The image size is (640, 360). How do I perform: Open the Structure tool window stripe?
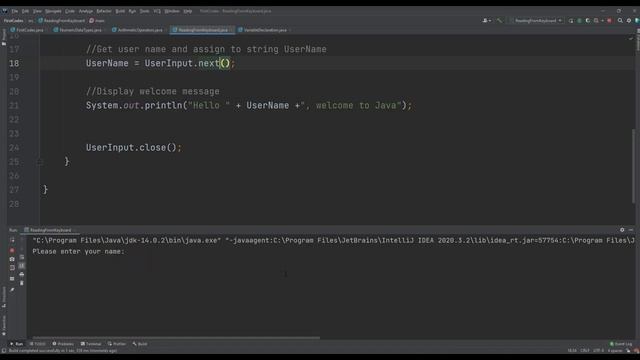[x=4, y=297]
